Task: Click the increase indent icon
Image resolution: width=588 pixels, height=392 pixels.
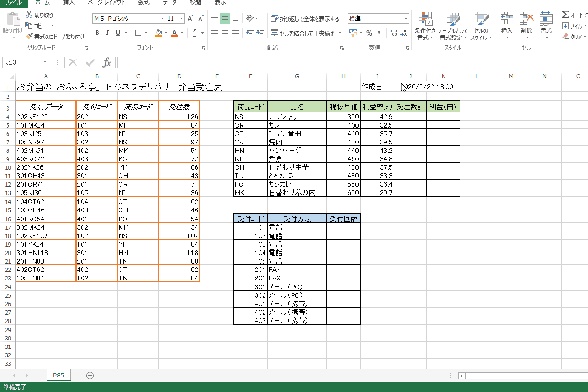Action: (259, 33)
